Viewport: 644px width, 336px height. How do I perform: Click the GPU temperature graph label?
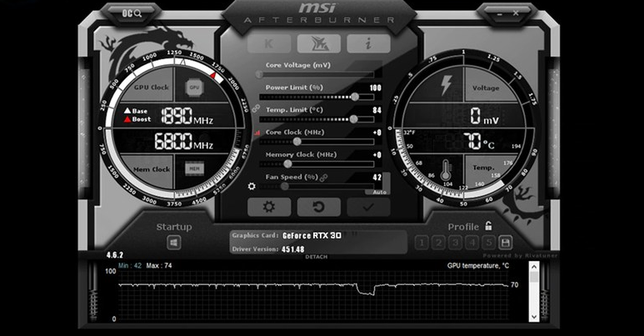478,266
